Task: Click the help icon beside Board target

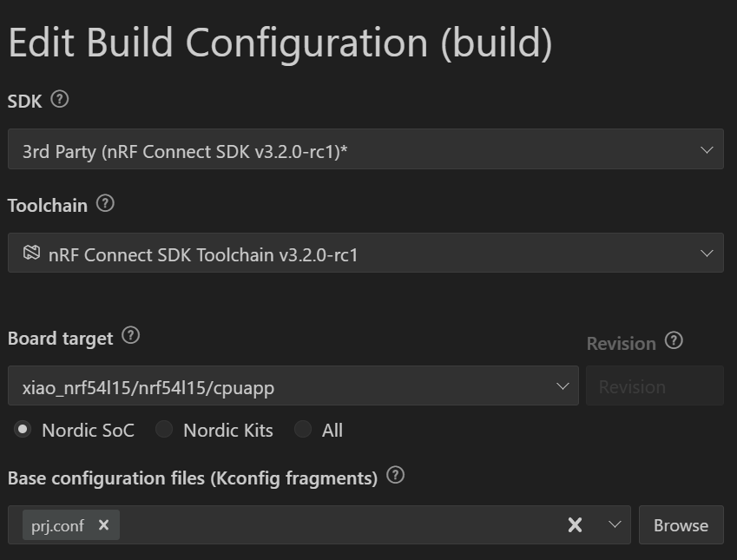Action: coord(131,335)
